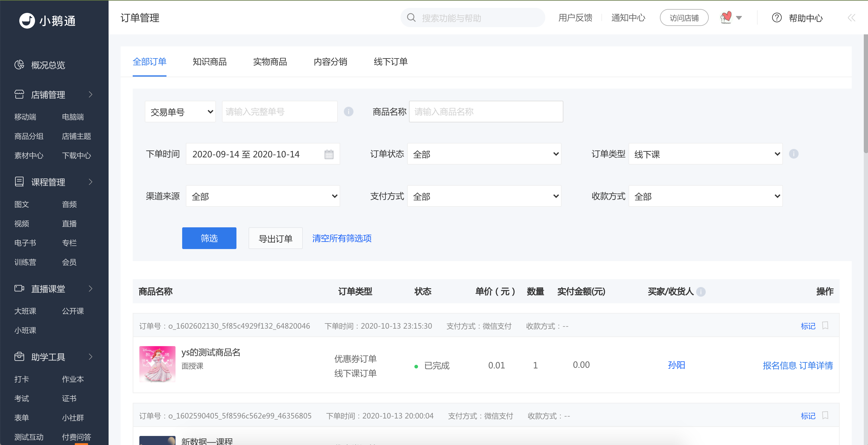868x445 pixels.
Task: Collapse panel with double chevron icon
Action: (851, 17)
